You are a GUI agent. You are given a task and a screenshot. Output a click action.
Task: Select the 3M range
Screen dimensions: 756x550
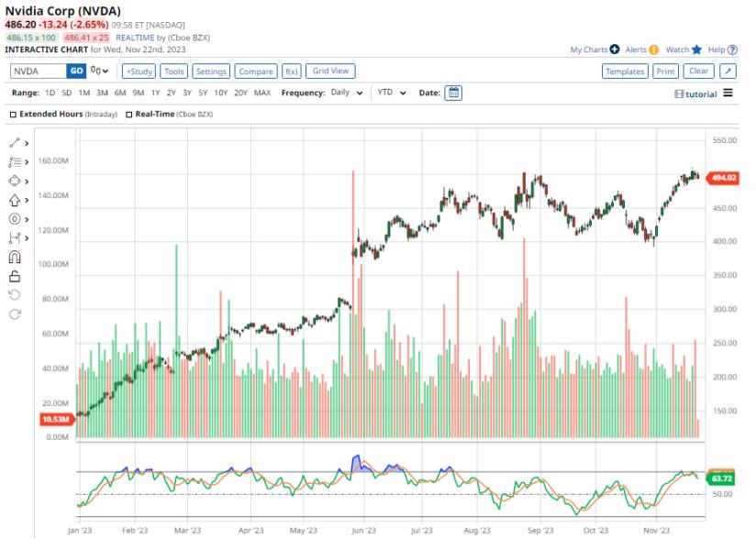pyautogui.click(x=102, y=93)
